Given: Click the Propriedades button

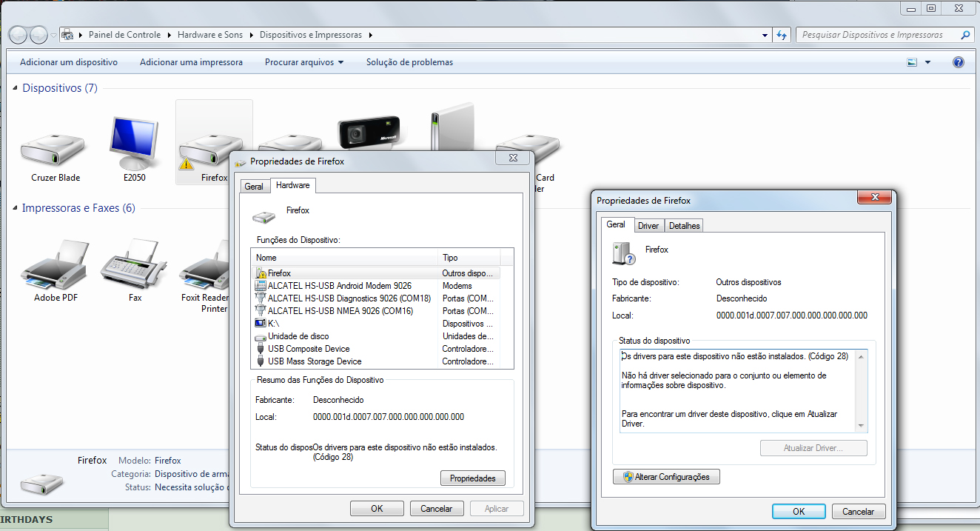Looking at the screenshot, I should 472,478.
